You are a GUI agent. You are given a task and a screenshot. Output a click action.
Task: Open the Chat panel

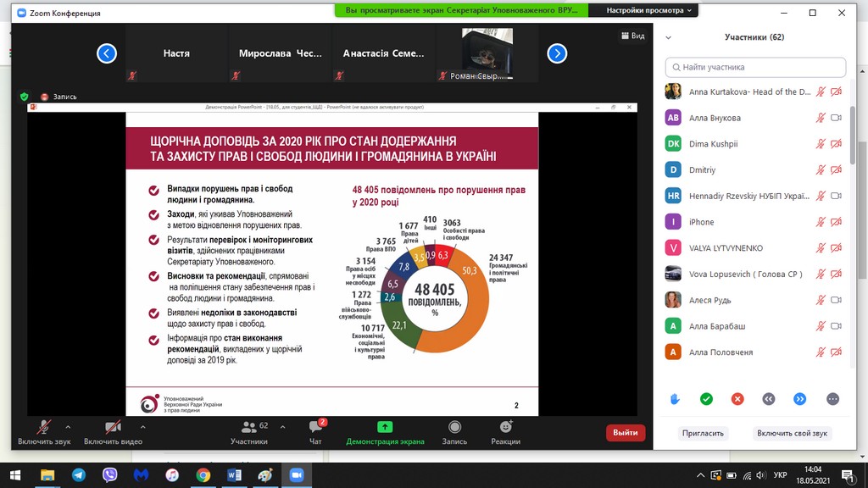pos(315,431)
